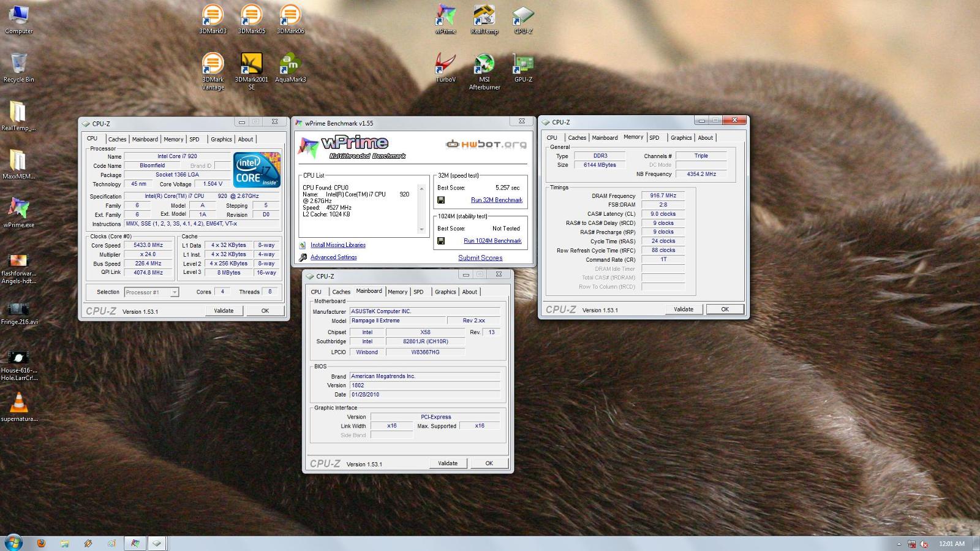
Task: Click Validate in CPU-Z Mainboard window
Action: [x=448, y=463]
